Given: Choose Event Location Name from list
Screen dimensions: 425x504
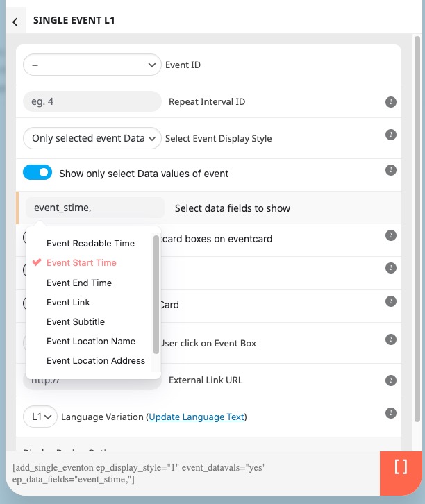Looking at the screenshot, I should click(x=91, y=341).
